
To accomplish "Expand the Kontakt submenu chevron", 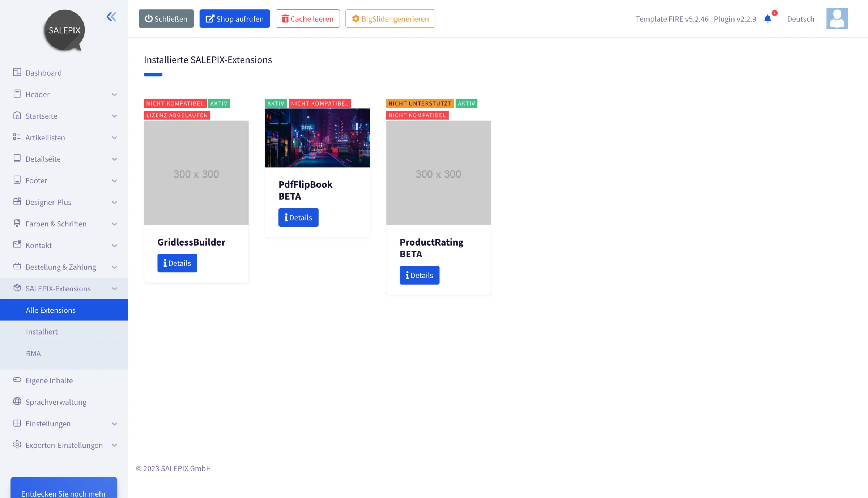I will coord(115,246).
